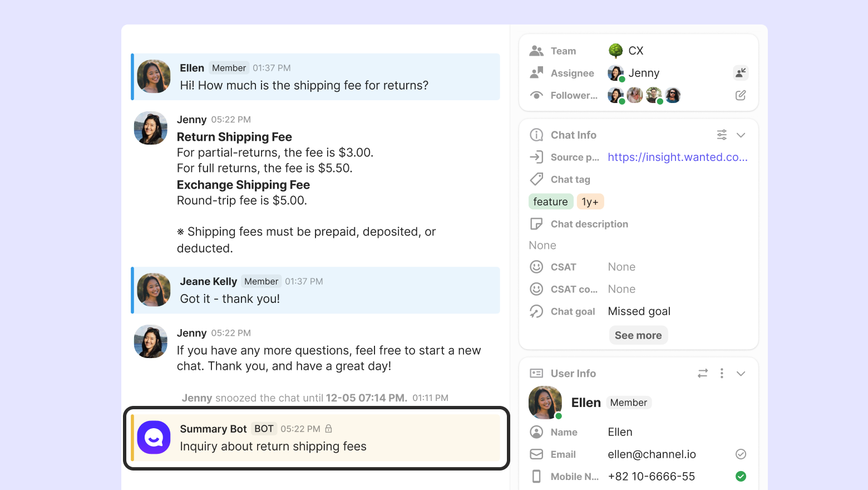Open Chat Info filter settings icon
The image size is (868, 490).
(722, 135)
